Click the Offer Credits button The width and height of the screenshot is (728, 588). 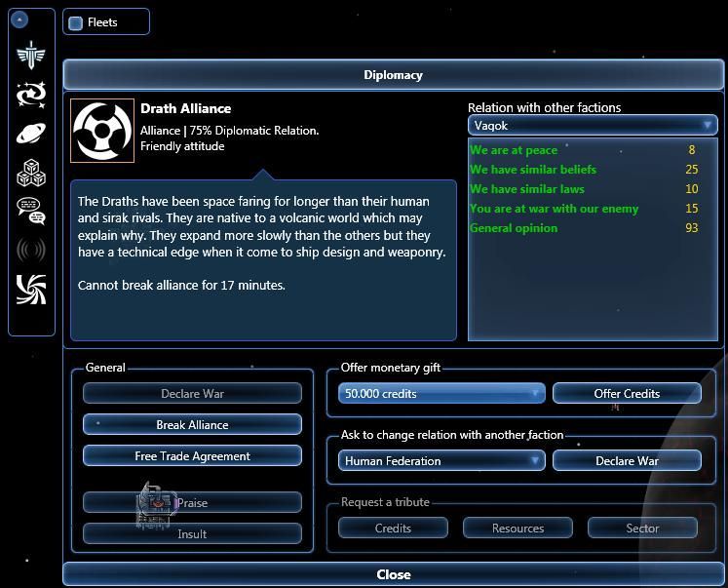pyautogui.click(x=627, y=393)
